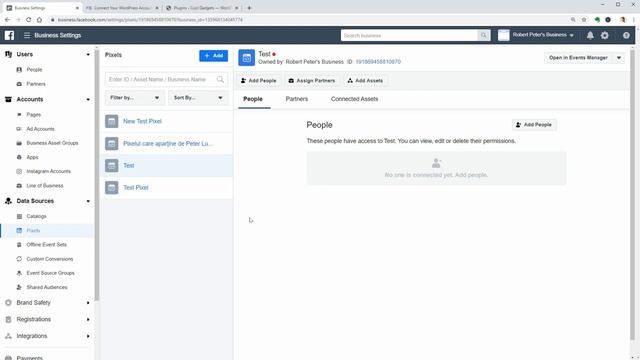Viewport: 640px width, 360px height.
Task: Select the Test Pixel entry
Action: coord(167,188)
